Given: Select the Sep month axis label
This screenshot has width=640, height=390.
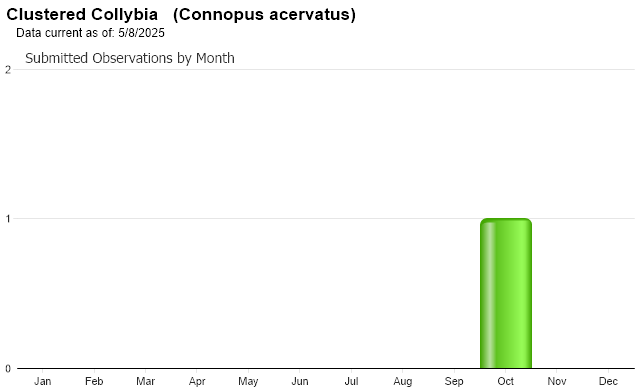Looking at the screenshot, I should [x=454, y=381].
